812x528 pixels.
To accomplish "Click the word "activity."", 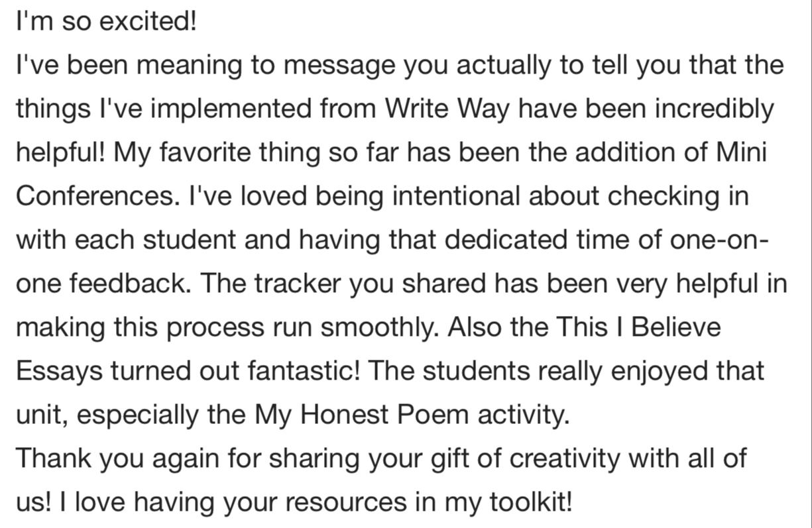I will click(522, 416).
